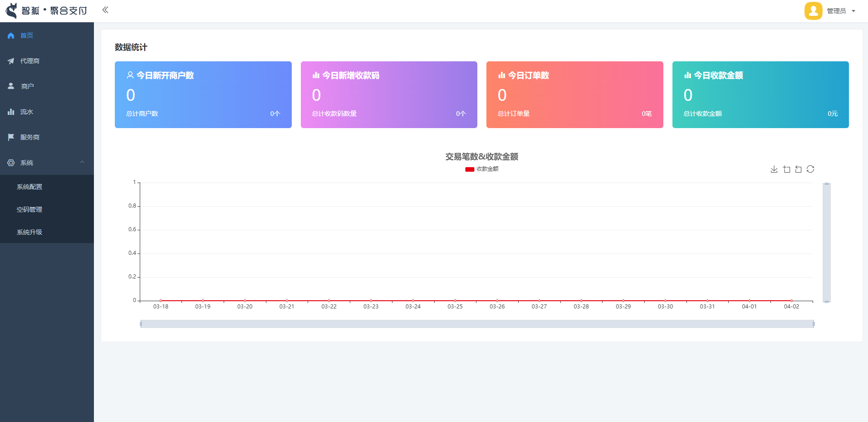The height and width of the screenshot is (422, 868).
Task: Click the chart zoom reset (undo zoom) icon
Action: [799, 169]
